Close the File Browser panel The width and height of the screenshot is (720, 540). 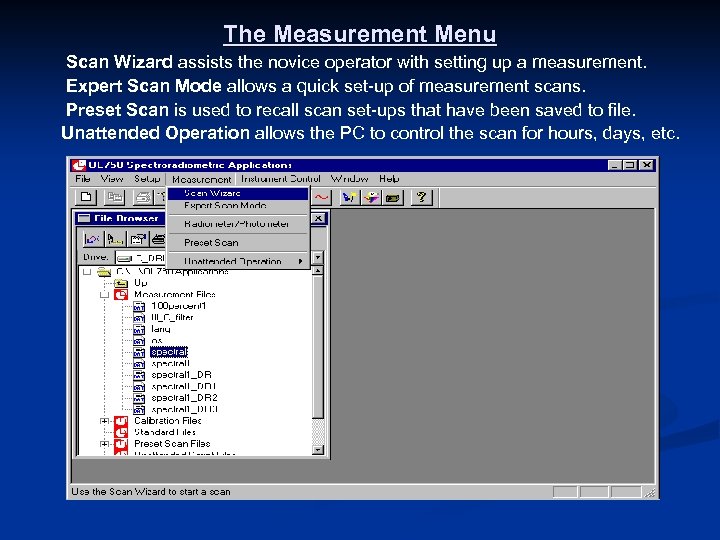(x=319, y=218)
